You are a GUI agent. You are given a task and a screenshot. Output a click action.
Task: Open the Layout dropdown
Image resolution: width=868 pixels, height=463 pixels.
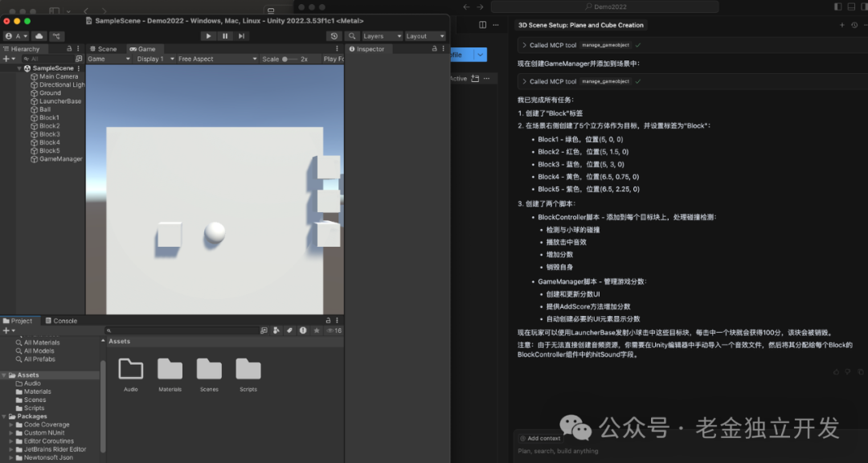425,36
